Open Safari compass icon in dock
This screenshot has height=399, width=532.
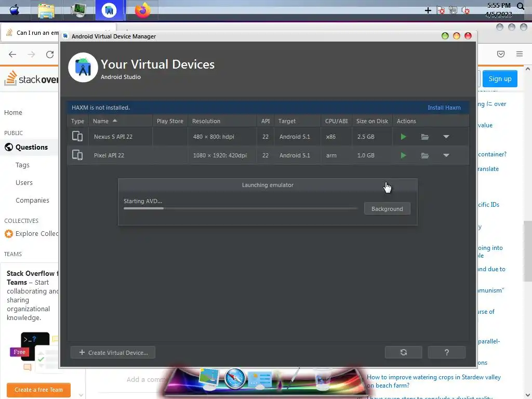pyautogui.click(x=234, y=379)
